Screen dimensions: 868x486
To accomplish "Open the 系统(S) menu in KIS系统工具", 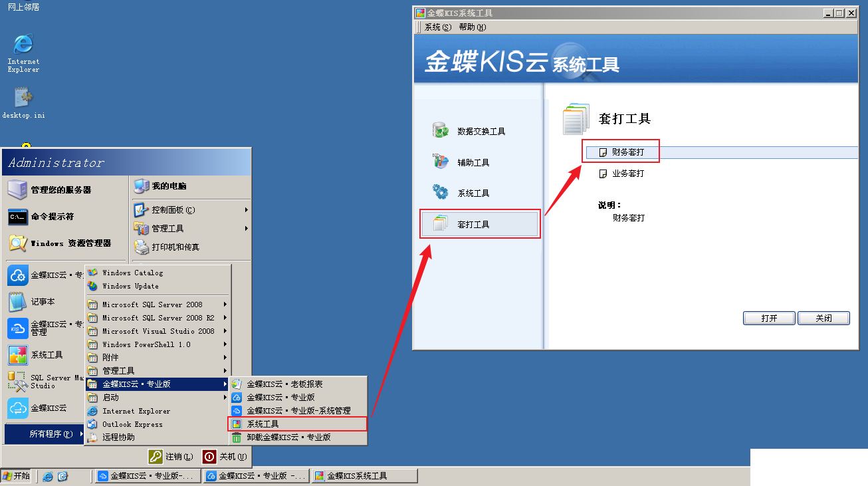I will [437, 27].
